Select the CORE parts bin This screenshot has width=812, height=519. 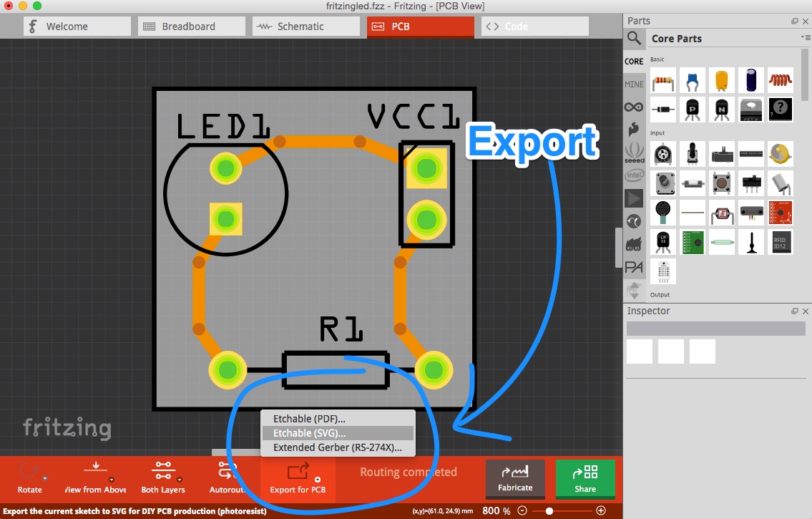(634, 61)
